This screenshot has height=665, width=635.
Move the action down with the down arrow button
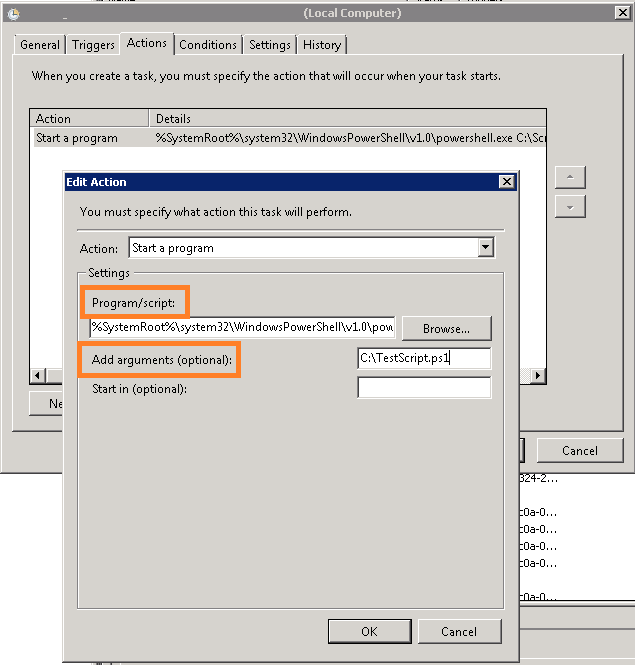tap(570, 207)
